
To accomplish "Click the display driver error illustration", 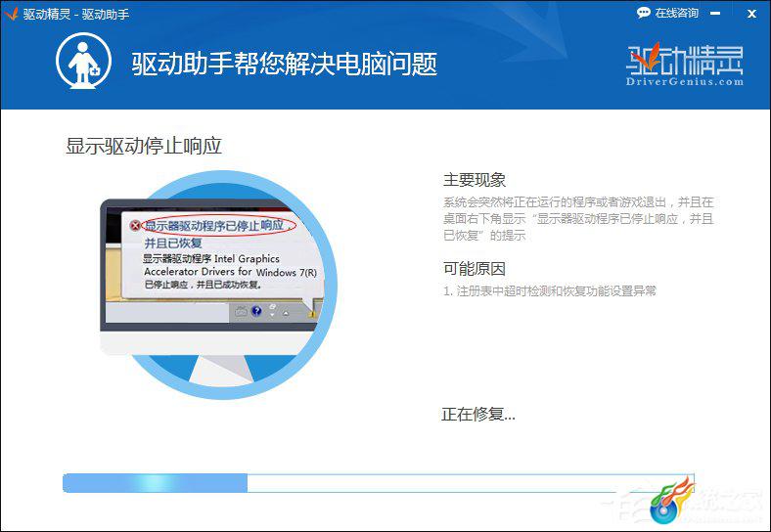I will 219,285.
